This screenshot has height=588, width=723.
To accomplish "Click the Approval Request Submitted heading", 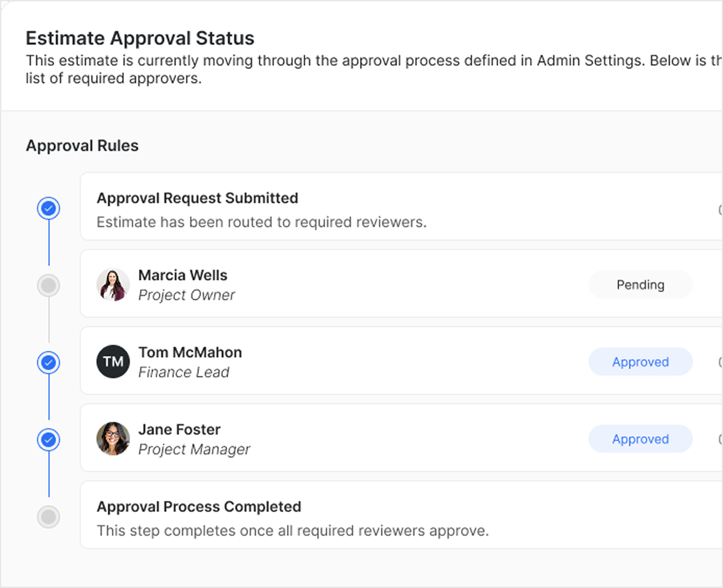I will click(x=197, y=198).
